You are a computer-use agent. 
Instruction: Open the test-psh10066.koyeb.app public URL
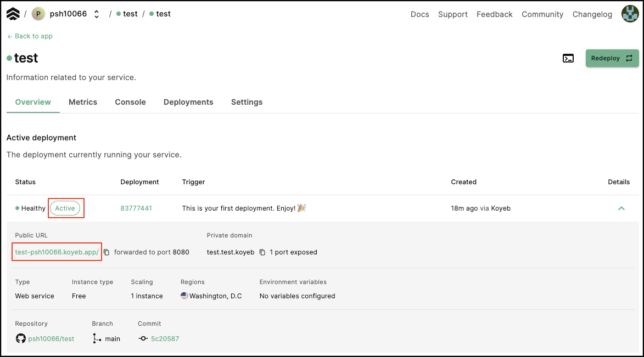[57, 252]
